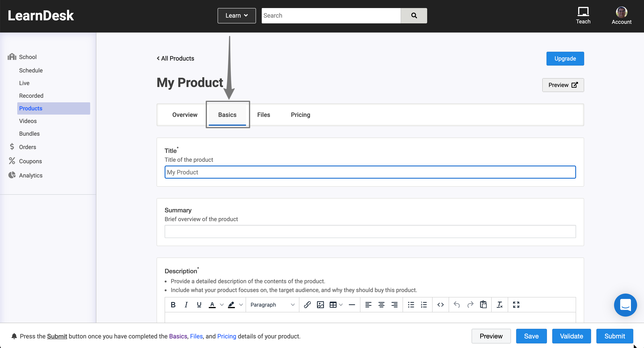
Task: Open the Teach section icon
Action: tap(583, 16)
